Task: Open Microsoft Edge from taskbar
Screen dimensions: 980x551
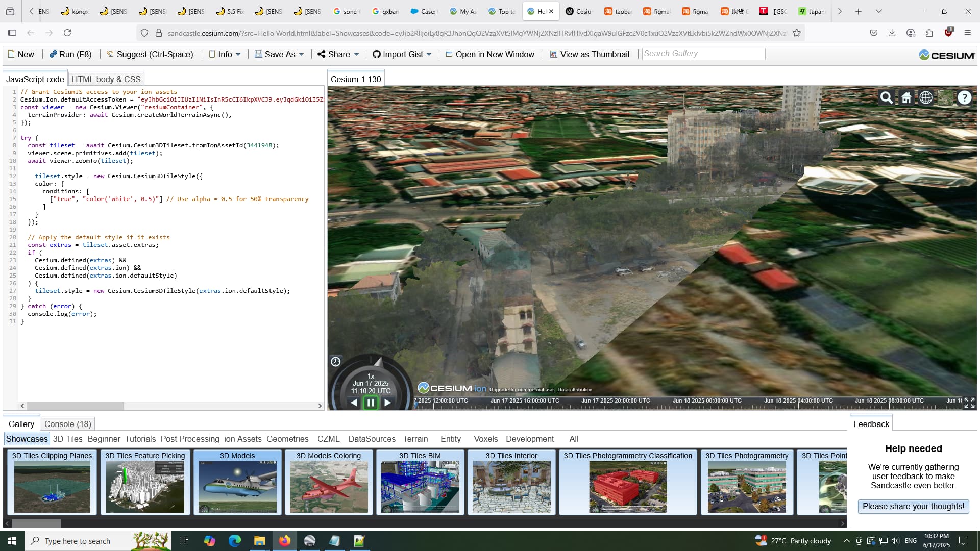Action: 235,541
